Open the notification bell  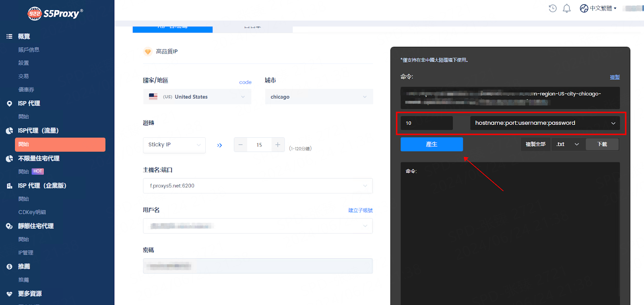[x=567, y=8]
